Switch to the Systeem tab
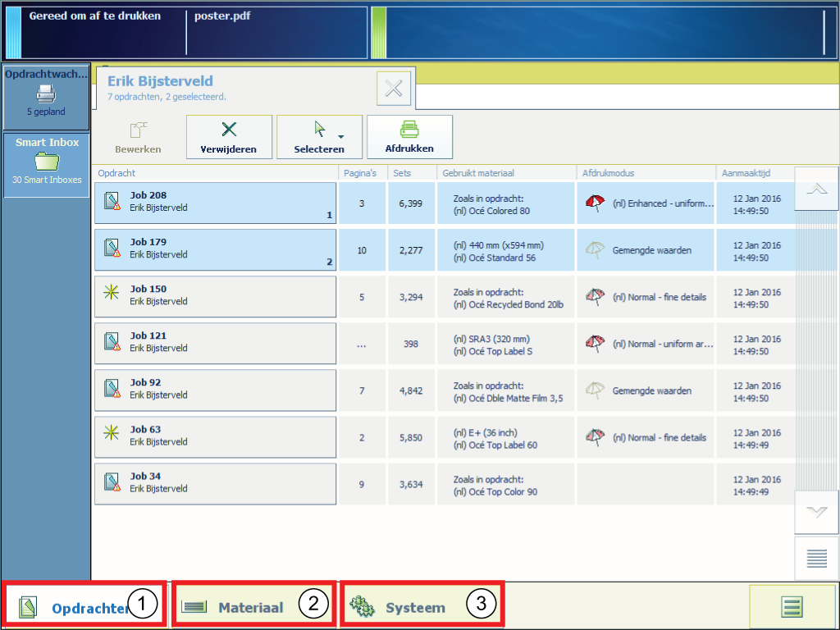The height and width of the screenshot is (630, 840). point(422,605)
